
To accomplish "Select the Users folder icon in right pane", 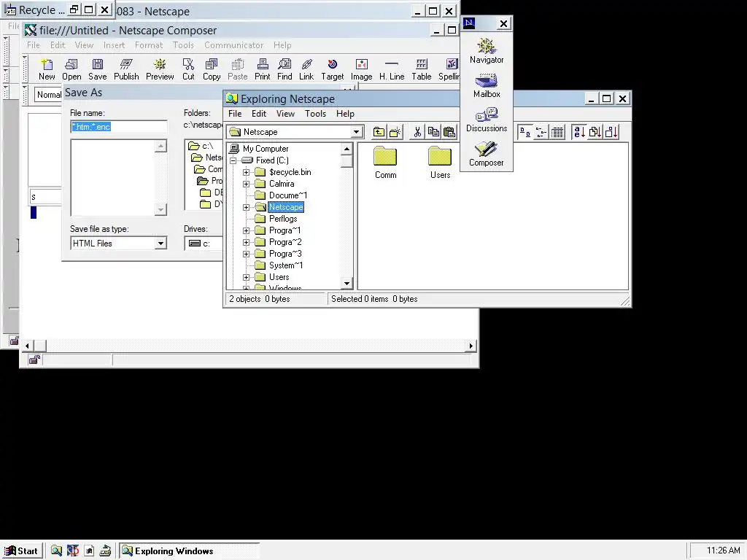I will (440, 163).
